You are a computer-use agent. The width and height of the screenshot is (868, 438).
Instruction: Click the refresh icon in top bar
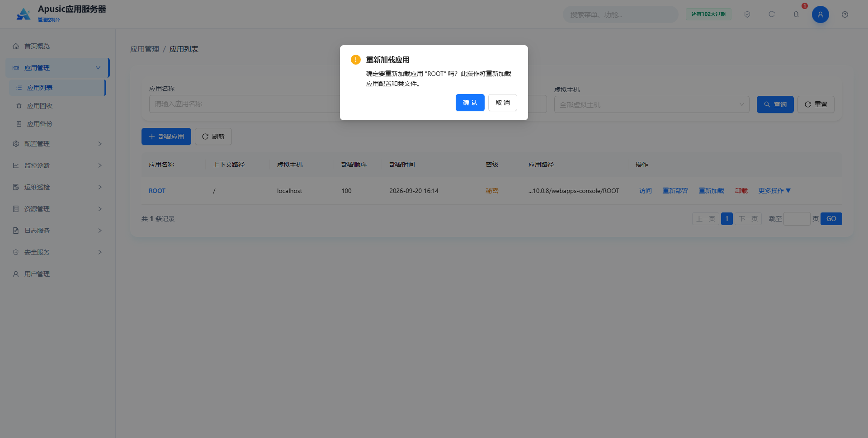coord(772,14)
